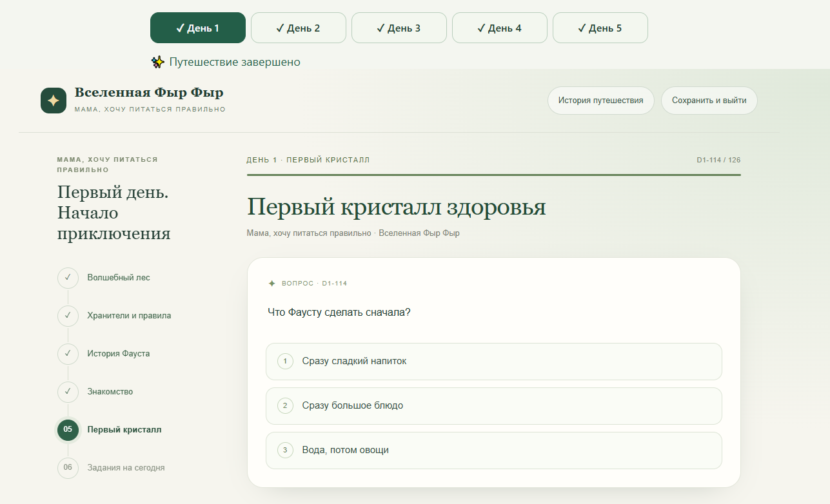This screenshot has width=830, height=504.
Task: Select answer option Сразу сладкий напиток
Action: click(494, 362)
